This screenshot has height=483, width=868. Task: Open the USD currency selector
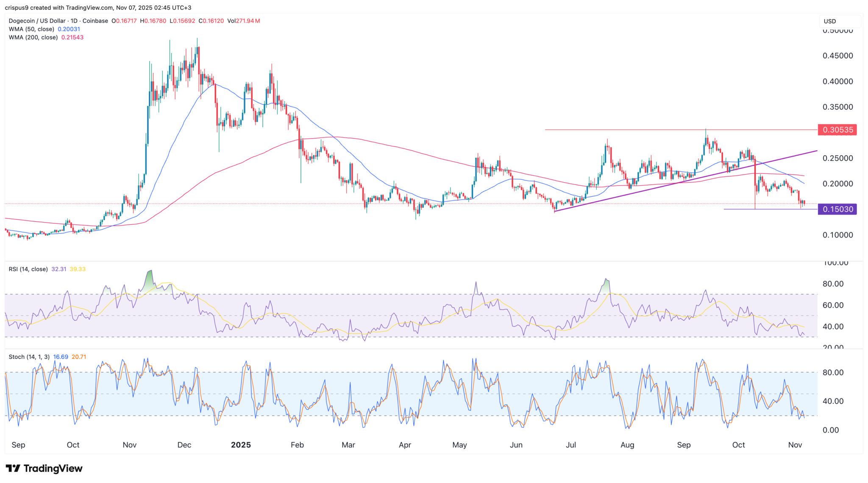tap(829, 21)
